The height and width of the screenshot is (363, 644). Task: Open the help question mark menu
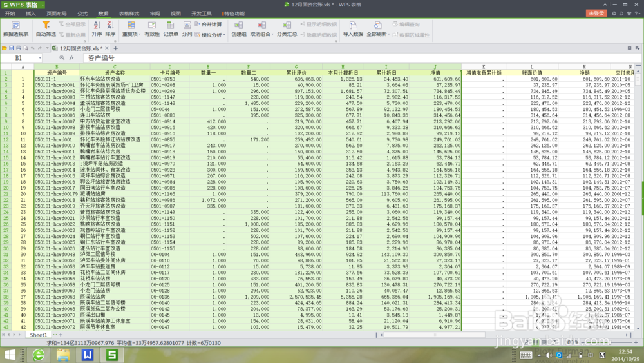click(x=637, y=14)
